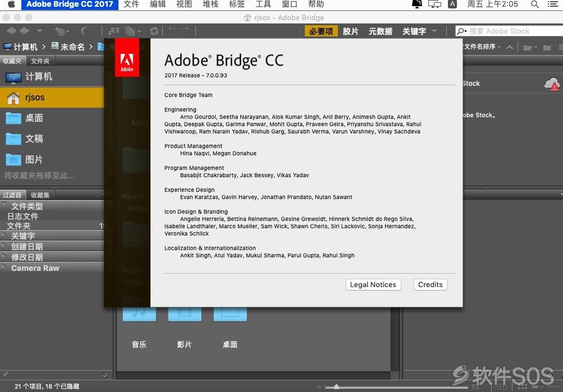This screenshot has width=563, height=392.
Task: Click the 未命名 breadcrumb in path bar
Action: [67, 47]
